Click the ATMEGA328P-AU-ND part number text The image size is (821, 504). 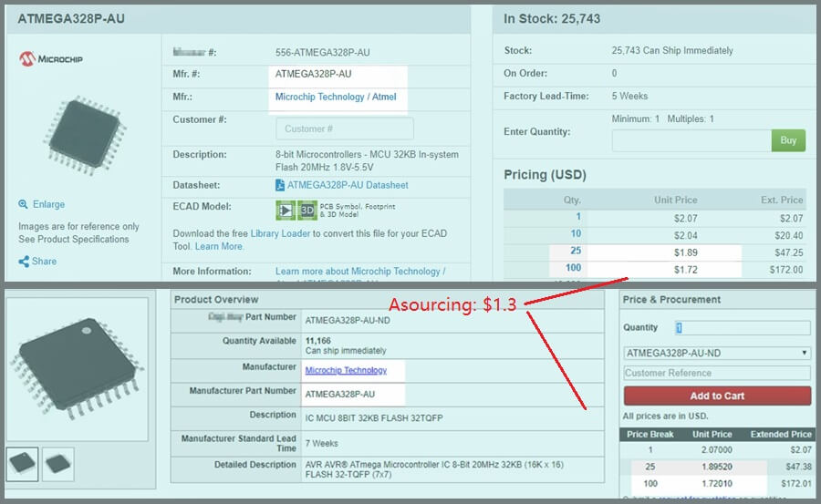(x=348, y=320)
